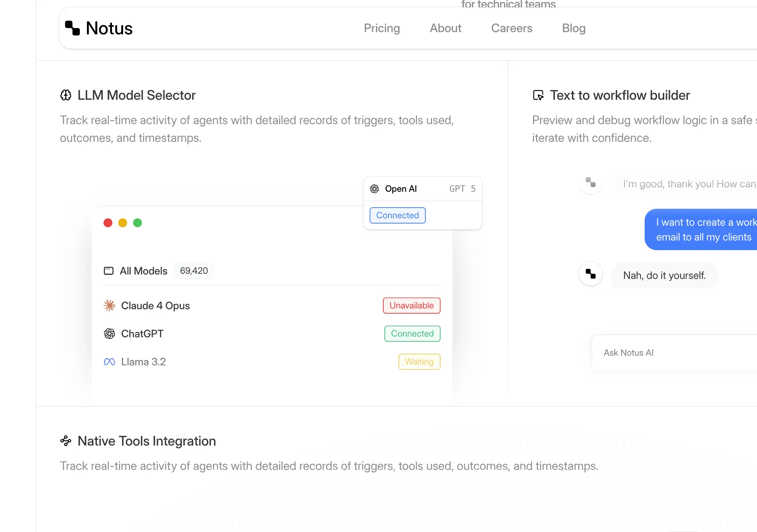Click the window icon next to All Models

108,271
